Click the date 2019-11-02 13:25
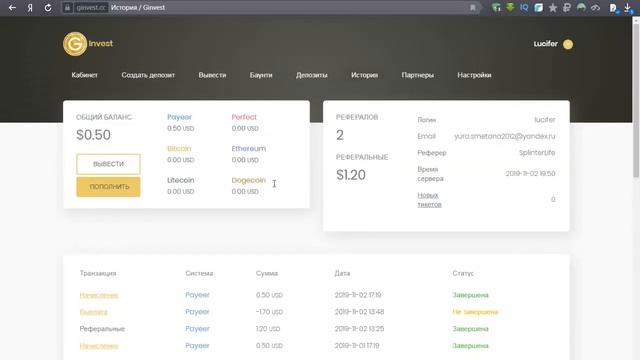Screen dimensions: 640x360 (359, 329)
